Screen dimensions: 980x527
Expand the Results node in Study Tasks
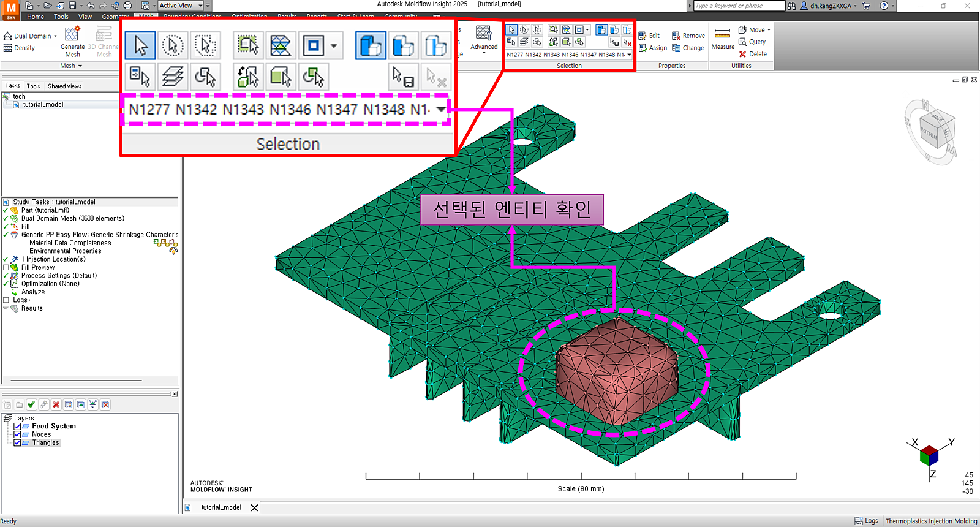[x=6, y=308]
